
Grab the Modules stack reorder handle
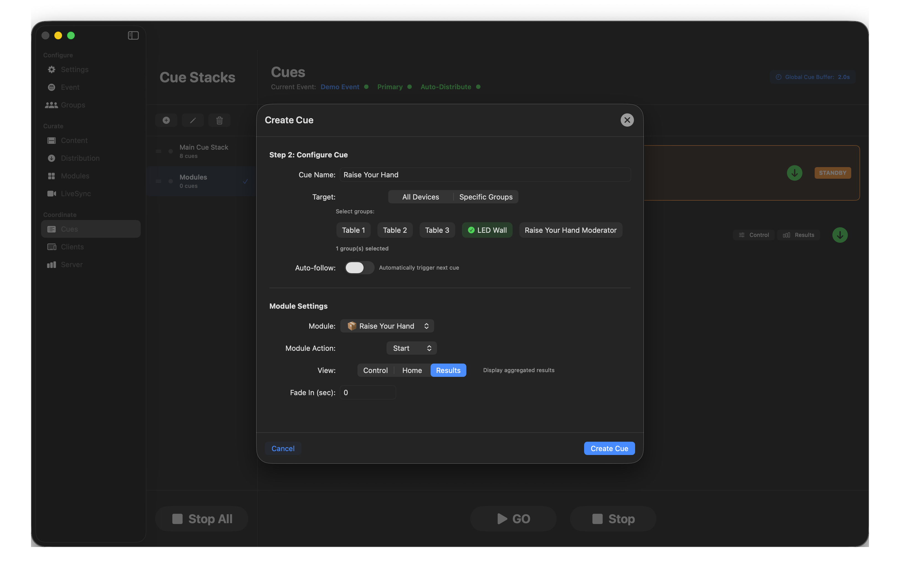click(159, 181)
